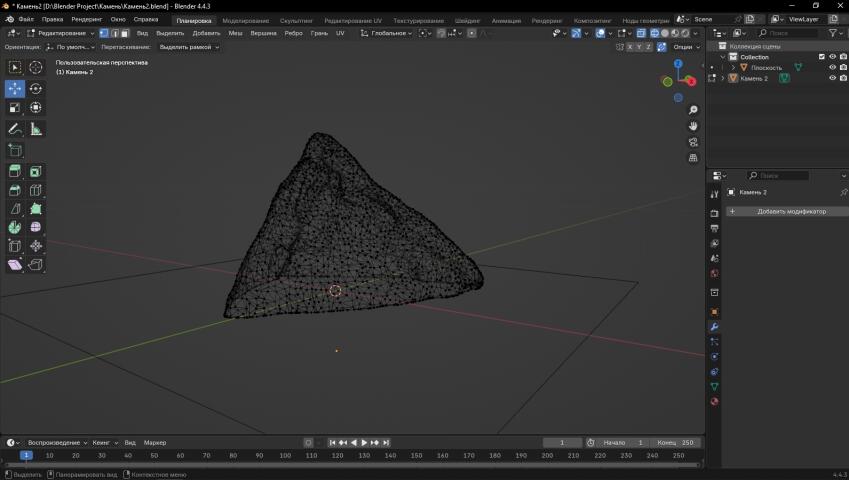Open the Object properties tab

714,312
